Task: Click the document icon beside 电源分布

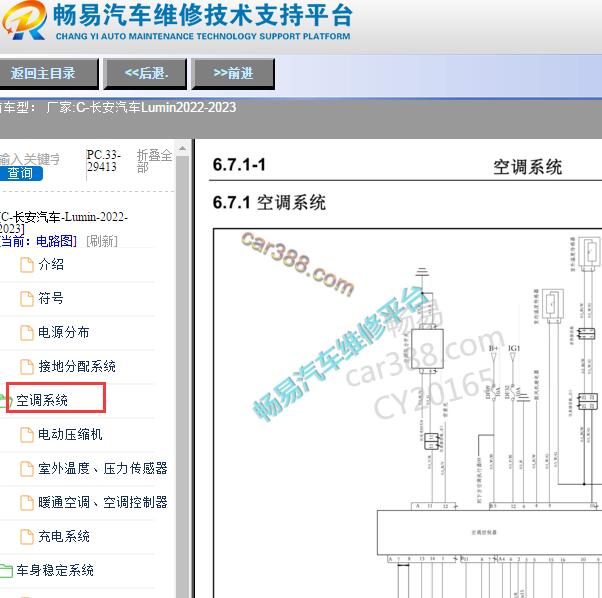Action: 26,333
